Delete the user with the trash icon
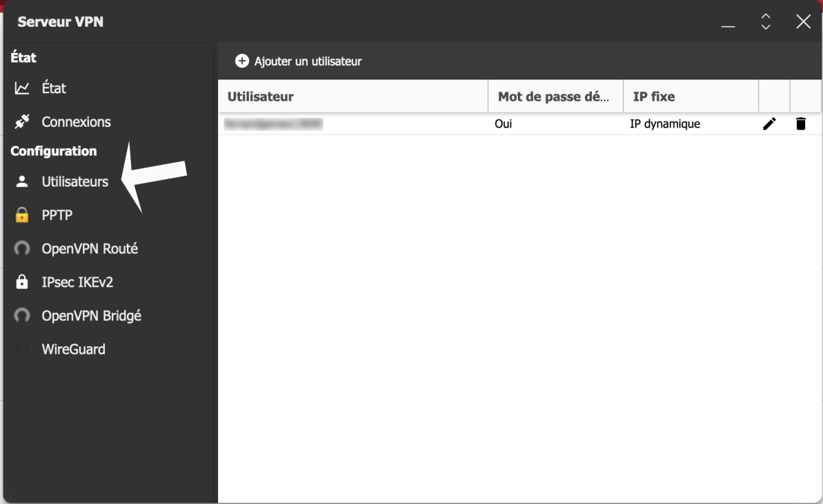 point(800,124)
